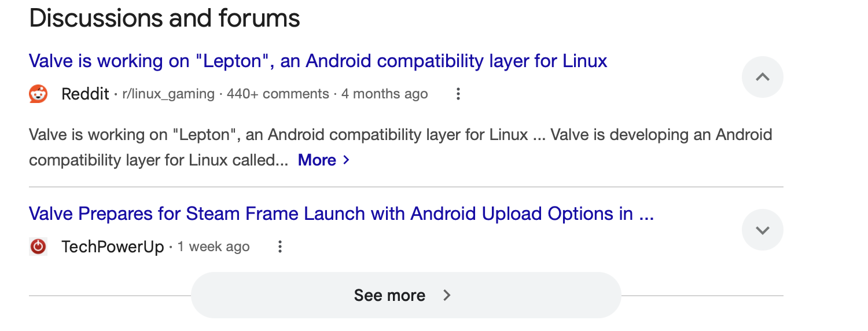
Task: Click the arrow inside See more button
Action: pos(447,295)
